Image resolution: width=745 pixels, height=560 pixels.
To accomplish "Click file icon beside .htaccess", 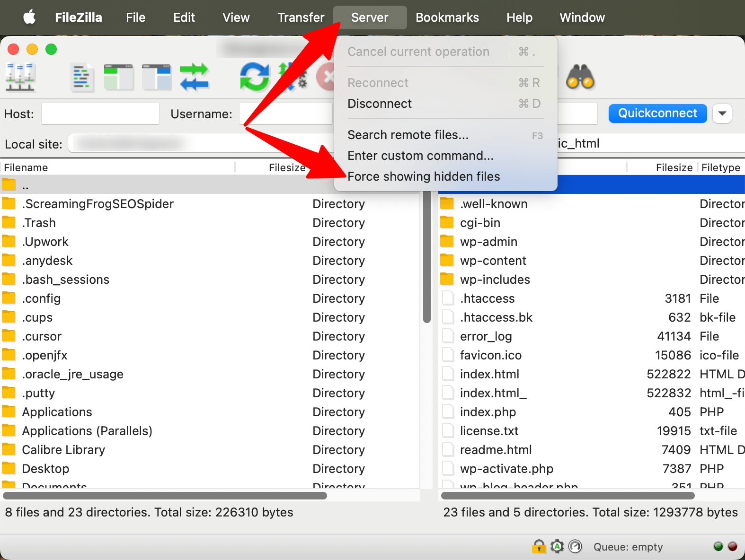I will tap(448, 298).
